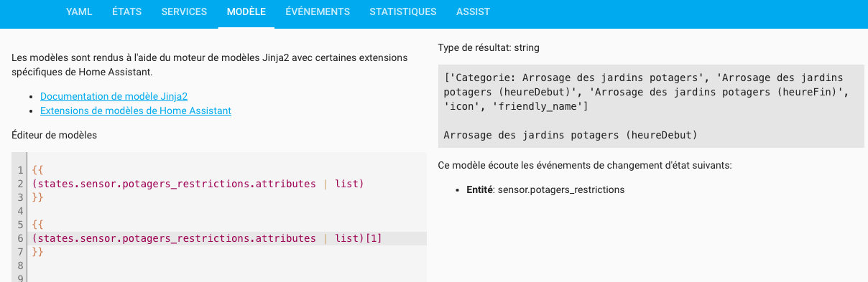
Task: Click the closing braces on editor line 3
Action: (x=38, y=197)
